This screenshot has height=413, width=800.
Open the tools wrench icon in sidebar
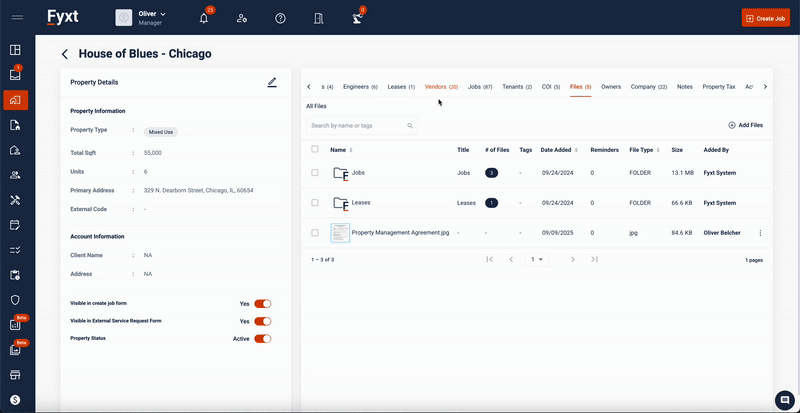click(x=15, y=200)
